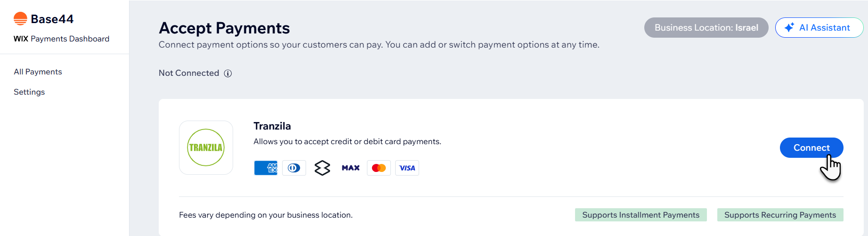Viewport: 868px width, 236px height.
Task: Click the MAX card icon
Action: [x=350, y=168]
